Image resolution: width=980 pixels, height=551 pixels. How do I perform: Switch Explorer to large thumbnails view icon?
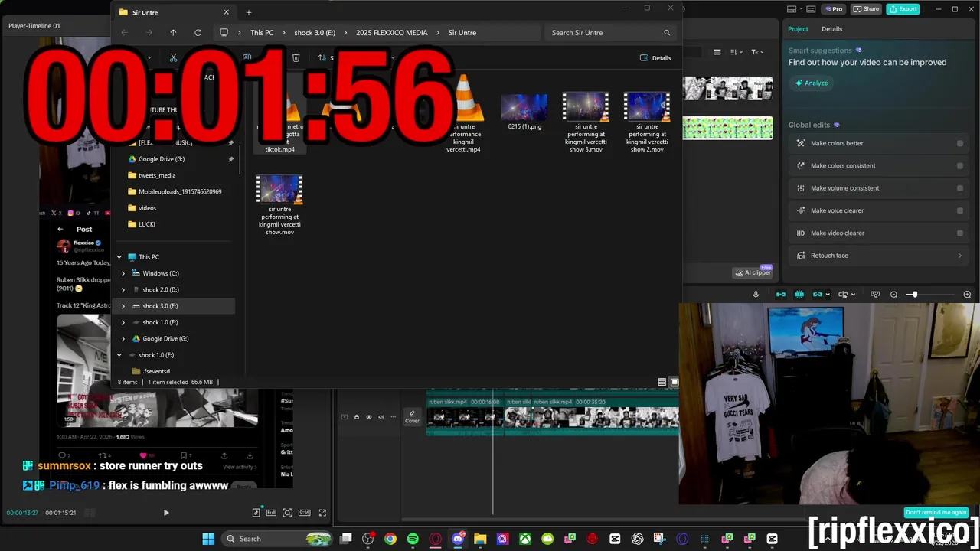[675, 382]
